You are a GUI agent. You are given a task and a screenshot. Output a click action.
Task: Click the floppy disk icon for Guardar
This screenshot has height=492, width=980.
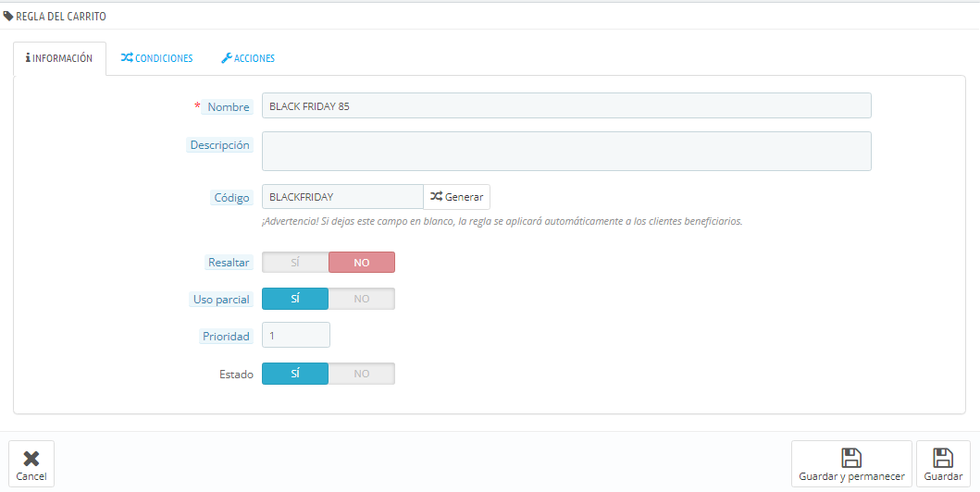tap(943, 458)
